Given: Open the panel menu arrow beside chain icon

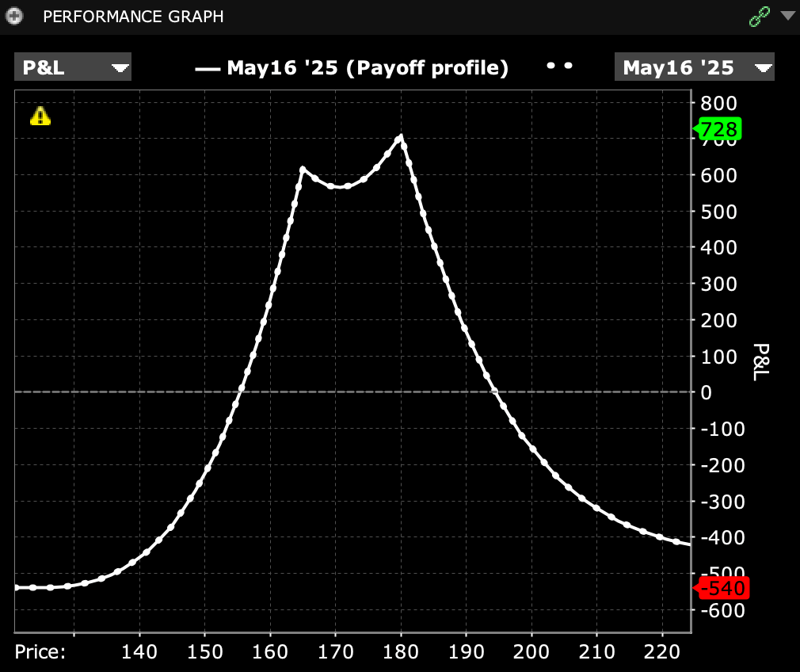Looking at the screenshot, I should [x=787, y=16].
